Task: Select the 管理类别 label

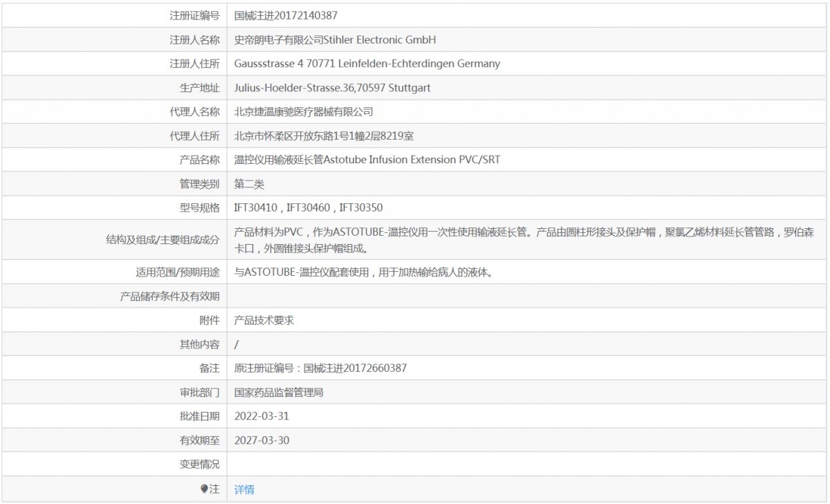Action: [x=199, y=185]
